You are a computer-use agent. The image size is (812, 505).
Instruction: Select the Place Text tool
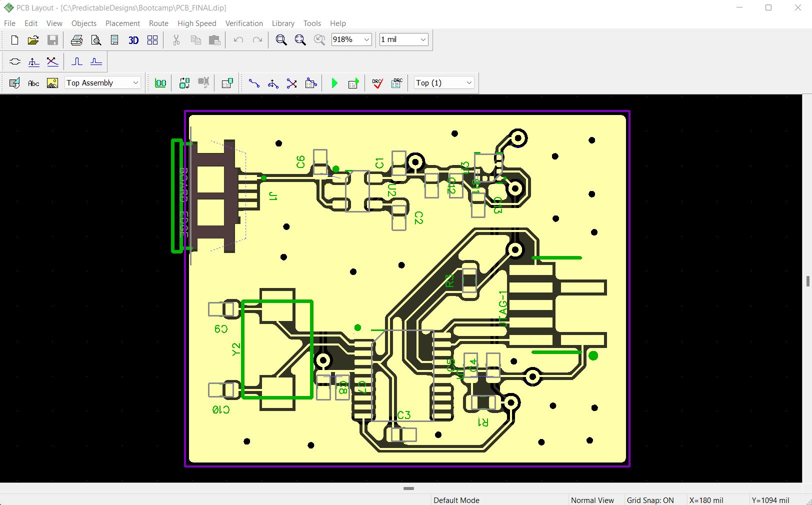click(33, 83)
